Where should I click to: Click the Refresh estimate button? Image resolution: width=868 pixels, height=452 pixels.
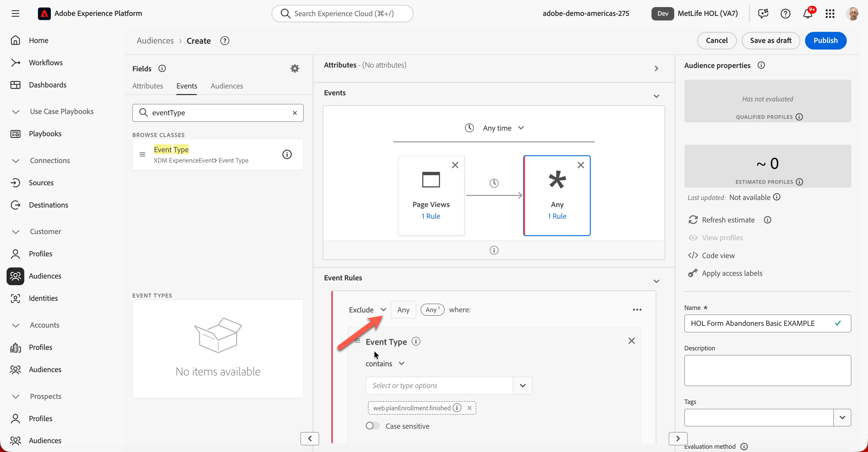pos(721,220)
